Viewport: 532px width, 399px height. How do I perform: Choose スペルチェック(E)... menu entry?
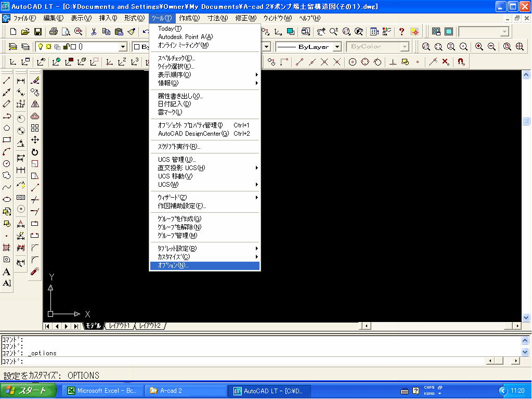(x=204, y=58)
